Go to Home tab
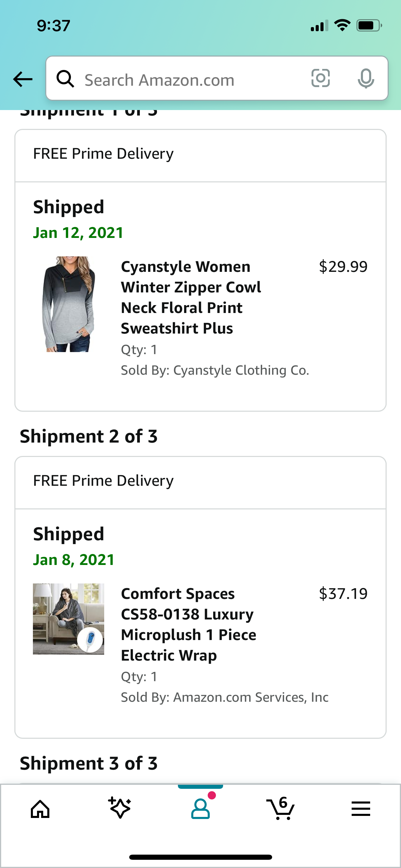 pos(40,809)
